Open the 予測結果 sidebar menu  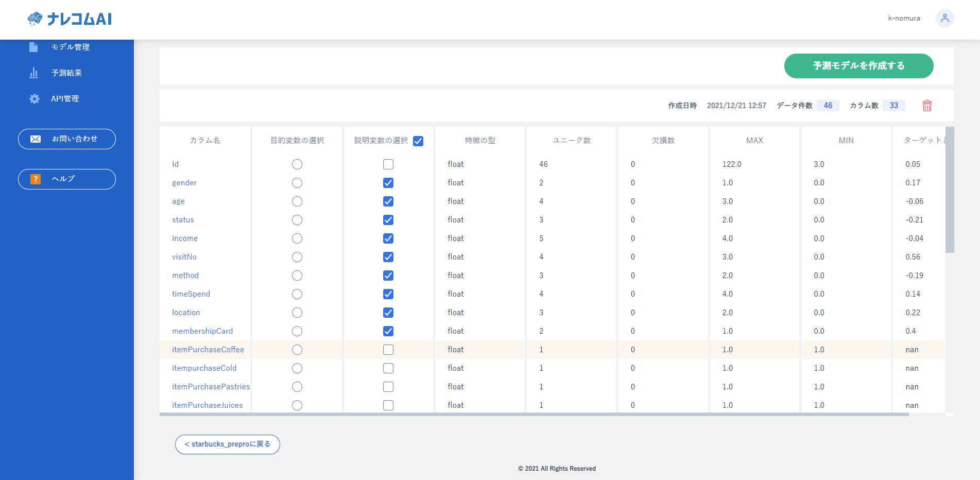(66, 73)
